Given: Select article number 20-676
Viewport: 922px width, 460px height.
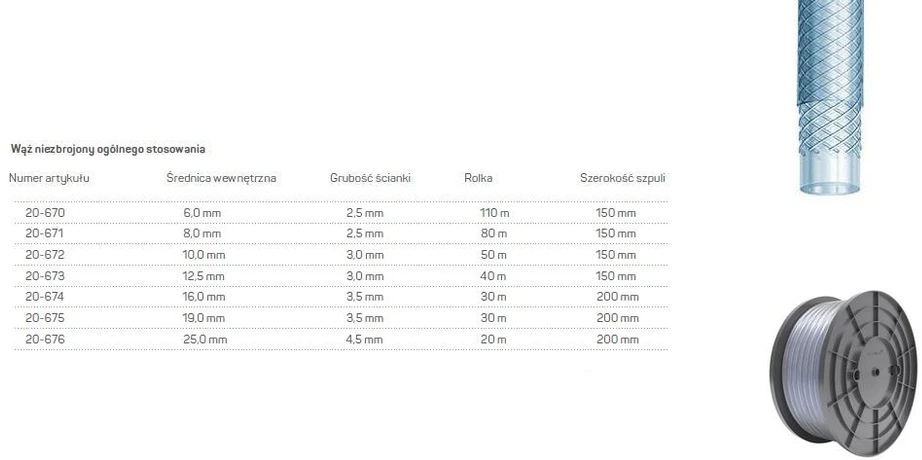Looking at the screenshot, I should tap(45, 339).
